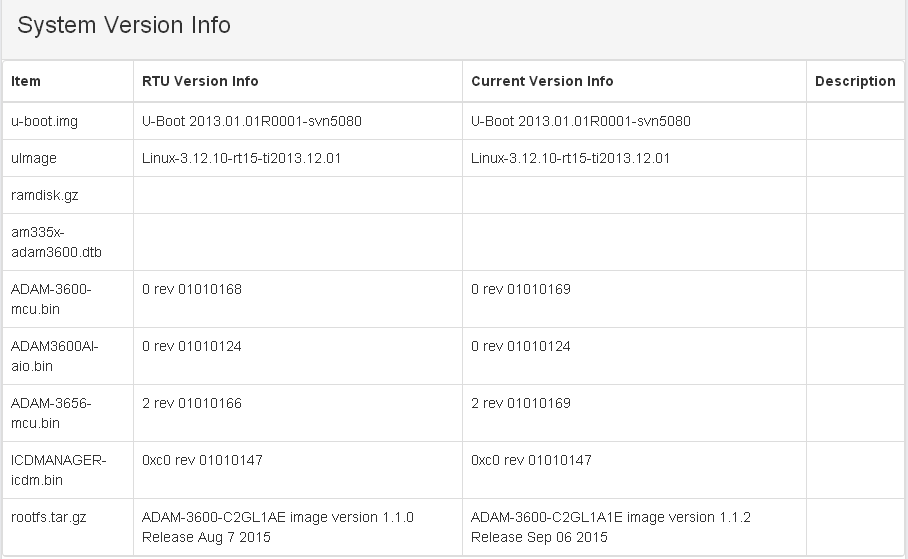
Task: Click the Description column header
Action: pyautogui.click(x=855, y=81)
